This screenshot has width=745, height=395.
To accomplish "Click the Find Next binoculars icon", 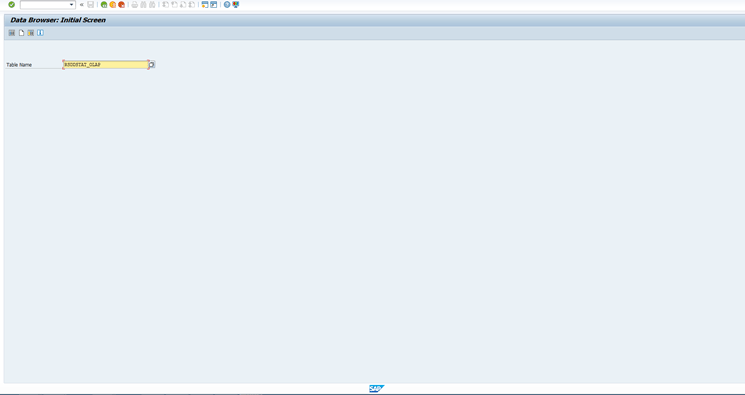I will [x=152, y=5].
